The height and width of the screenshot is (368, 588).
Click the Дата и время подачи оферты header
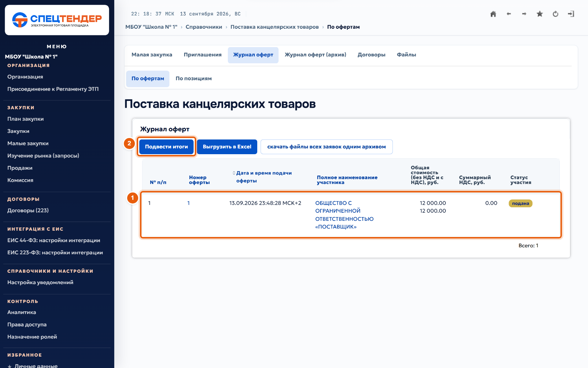(x=264, y=177)
